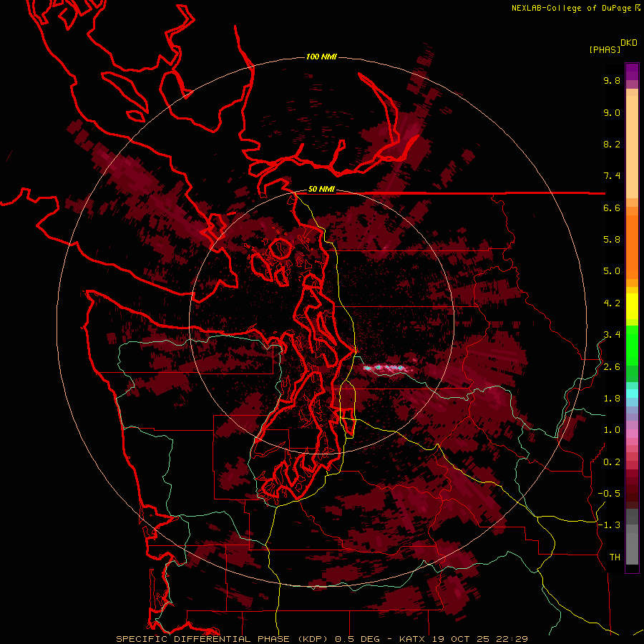This screenshot has width=644, height=644.
Task: Click the [PHAS] units label
Action: (x=605, y=50)
